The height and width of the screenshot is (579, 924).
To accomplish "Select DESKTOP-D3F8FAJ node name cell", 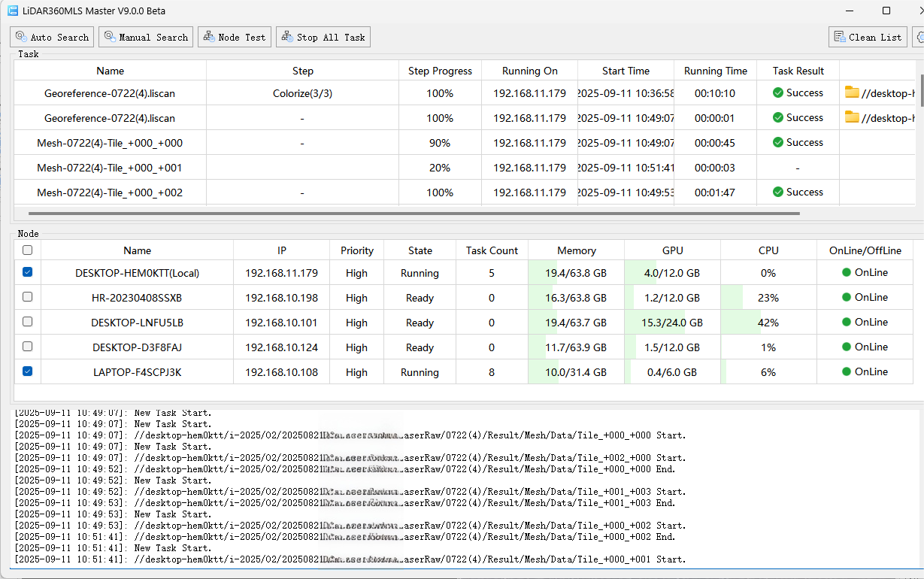I will point(137,347).
